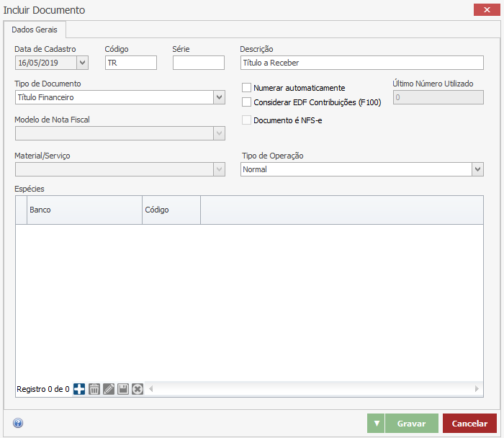Viewport: 504px width, 438px height.
Task: Click the Banco column header
Action: (84, 210)
